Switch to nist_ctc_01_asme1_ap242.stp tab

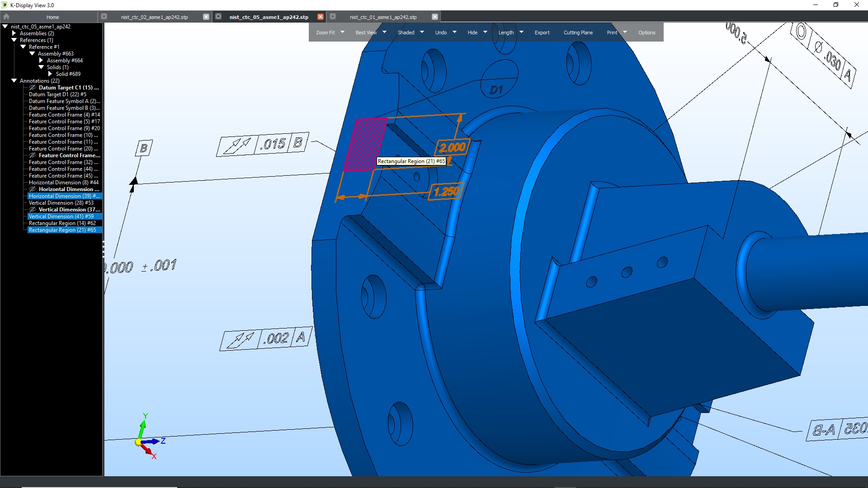point(383,17)
